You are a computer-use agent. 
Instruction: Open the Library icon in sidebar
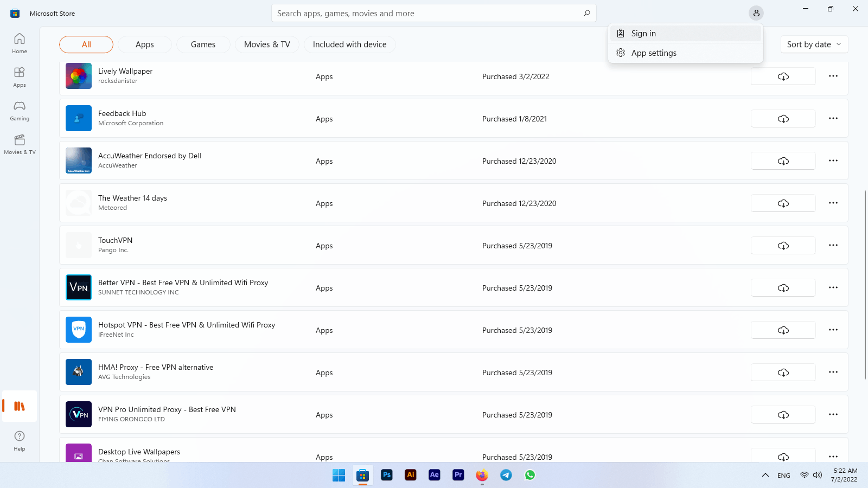(20, 406)
